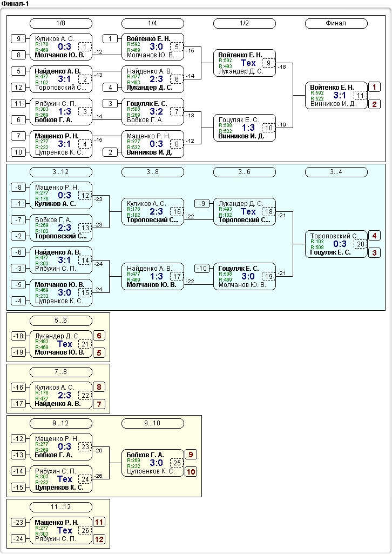392x554 pixels.
Task: Click match number 20 dashed box
Action: [x=360, y=244]
